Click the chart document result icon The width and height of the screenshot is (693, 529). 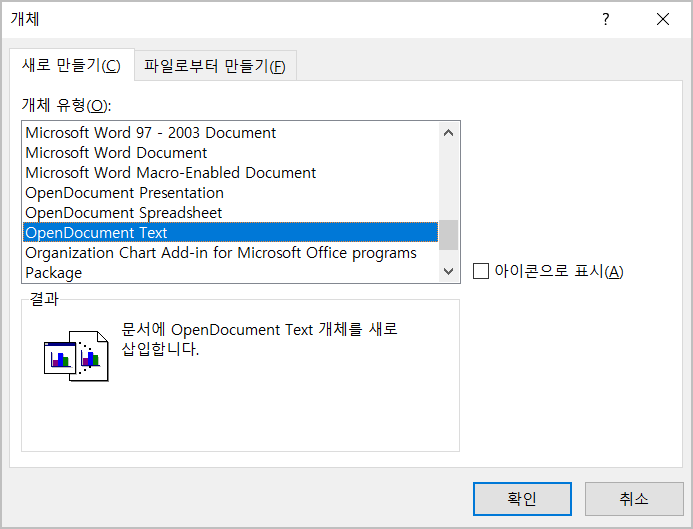click(76, 356)
